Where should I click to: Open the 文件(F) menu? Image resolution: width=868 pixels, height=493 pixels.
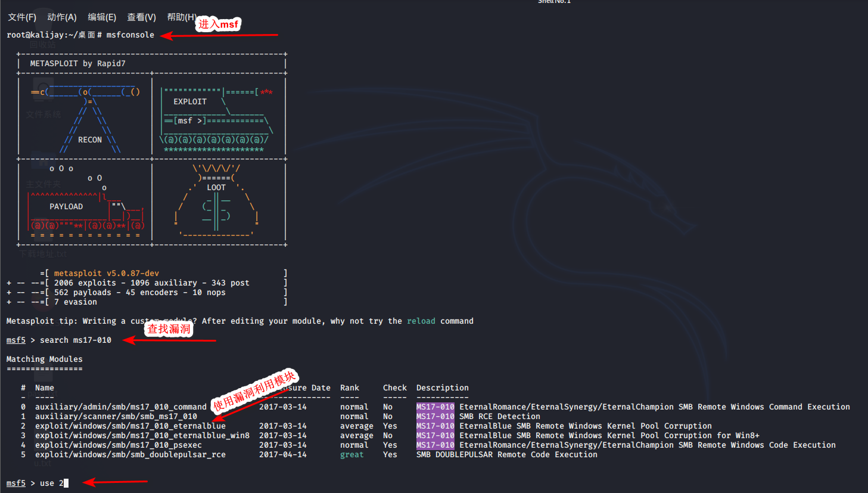(x=22, y=17)
